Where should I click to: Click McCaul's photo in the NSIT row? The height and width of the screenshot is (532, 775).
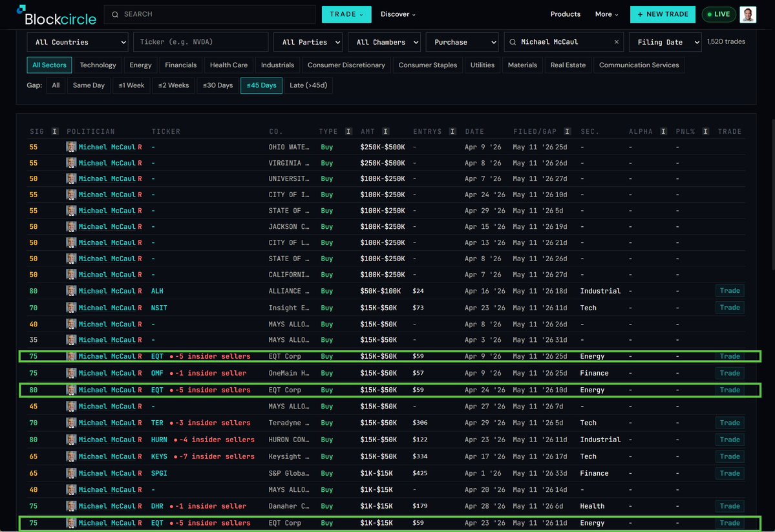(71, 308)
